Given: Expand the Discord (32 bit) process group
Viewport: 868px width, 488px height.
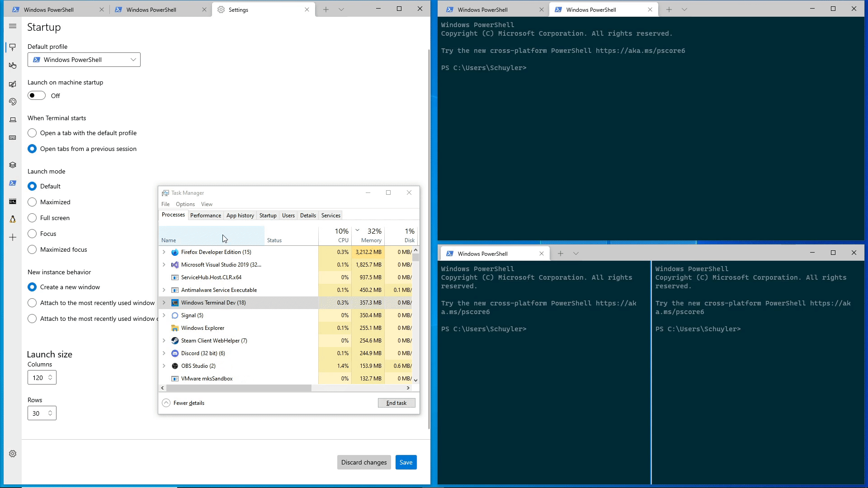Looking at the screenshot, I should [164, 353].
